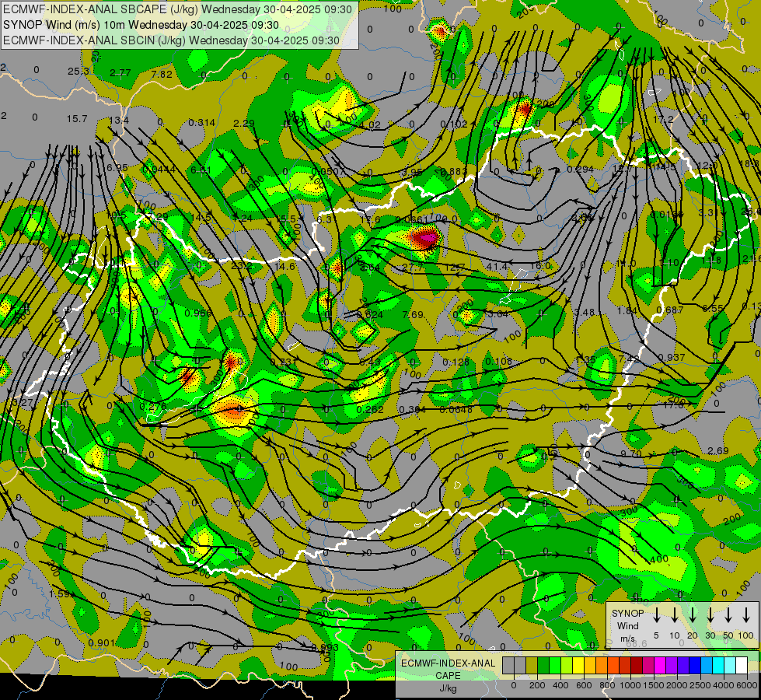
Task: Pick the pure blue CAPE legend swatch
Action: point(695,665)
